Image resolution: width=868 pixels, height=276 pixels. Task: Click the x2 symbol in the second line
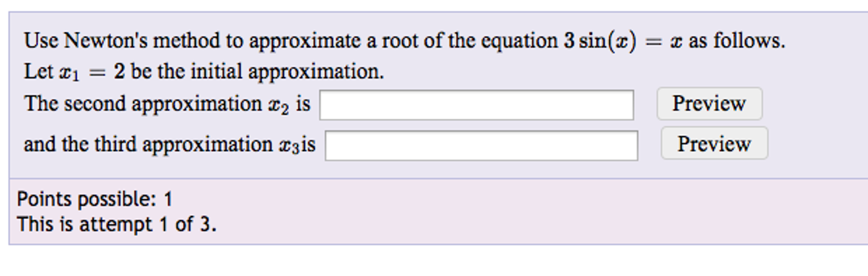278,105
